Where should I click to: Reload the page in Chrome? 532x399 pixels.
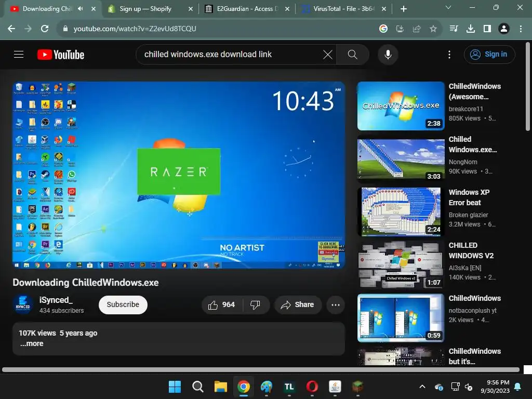(x=45, y=29)
